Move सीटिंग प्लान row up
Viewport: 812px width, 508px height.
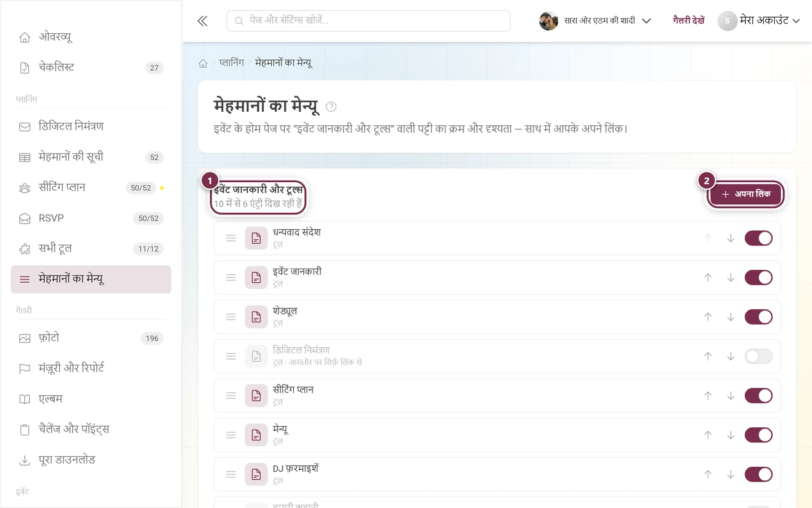coord(708,396)
